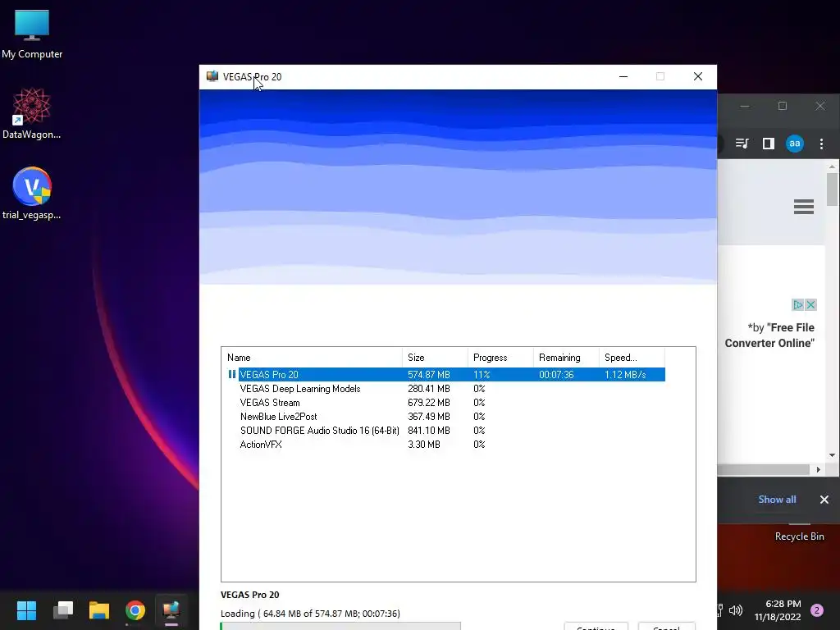Click the 280.41 MB size cell
Screen dimensions: 840x630
click(428, 388)
